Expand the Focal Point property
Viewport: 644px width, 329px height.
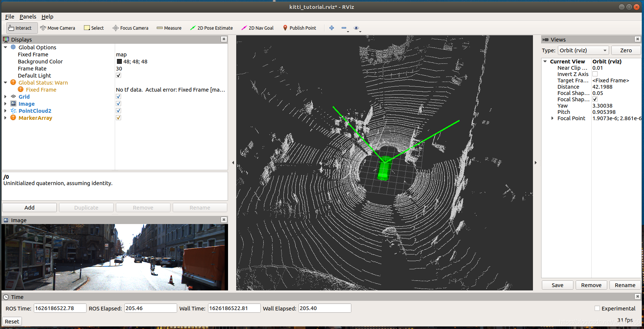[553, 118]
